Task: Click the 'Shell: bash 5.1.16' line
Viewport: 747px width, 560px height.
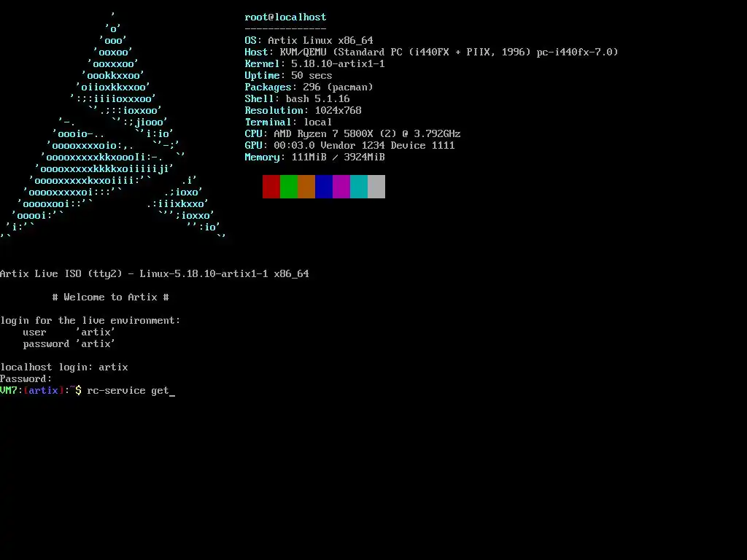Action: tap(297, 98)
